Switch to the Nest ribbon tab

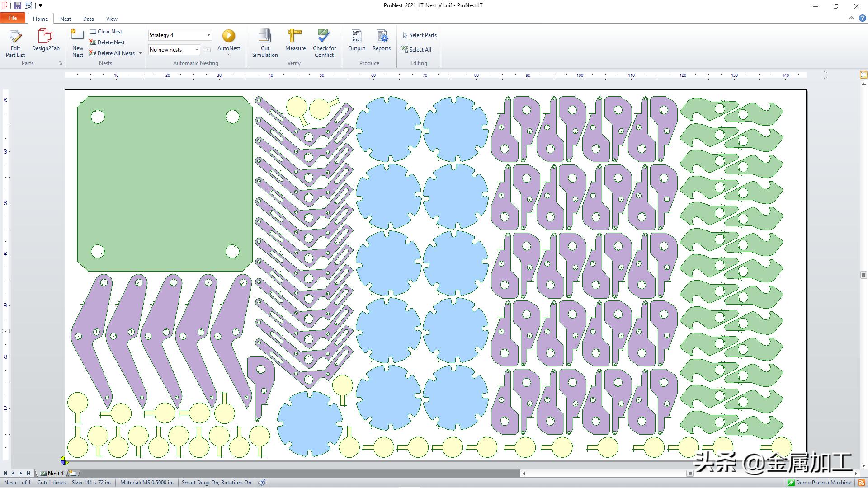click(x=66, y=19)
